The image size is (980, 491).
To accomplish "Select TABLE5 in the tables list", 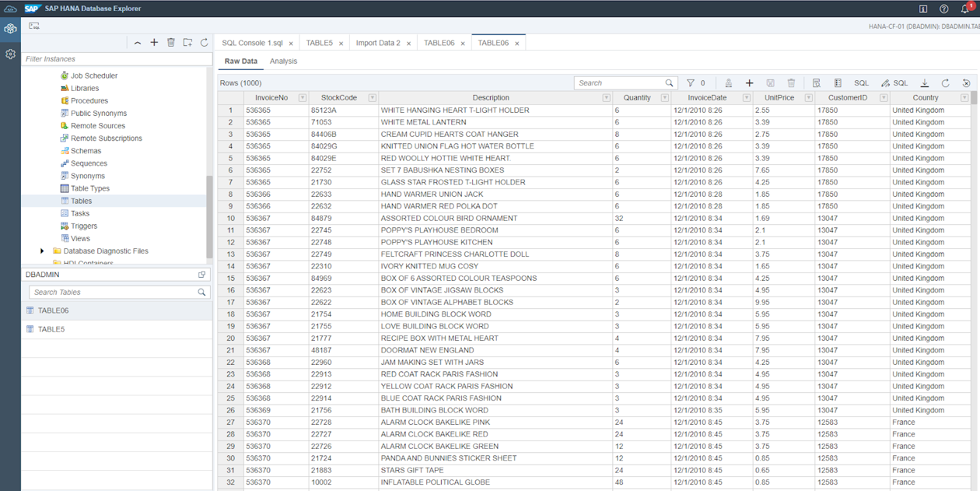I will pos(51,329).
